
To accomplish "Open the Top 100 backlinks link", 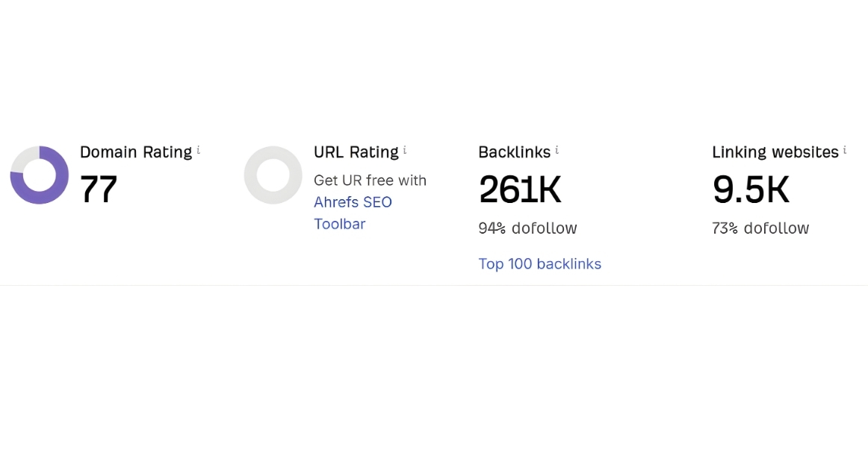I will [539, 264].
